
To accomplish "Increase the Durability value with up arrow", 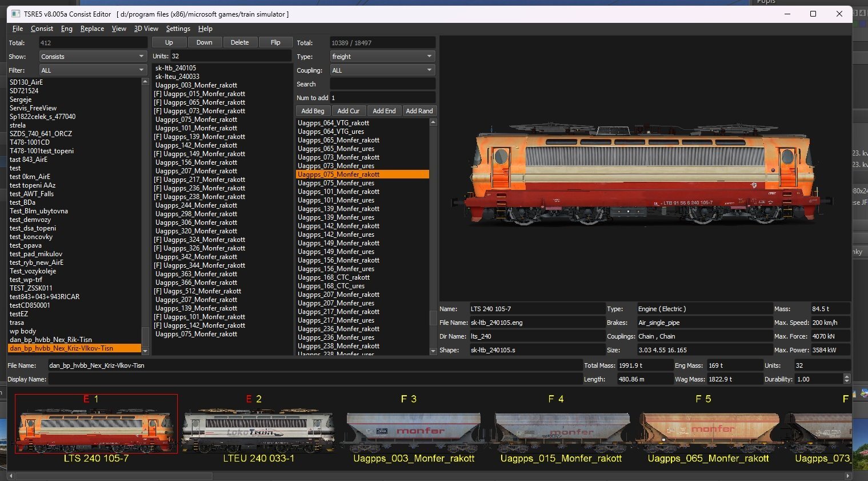I will 847,376.
